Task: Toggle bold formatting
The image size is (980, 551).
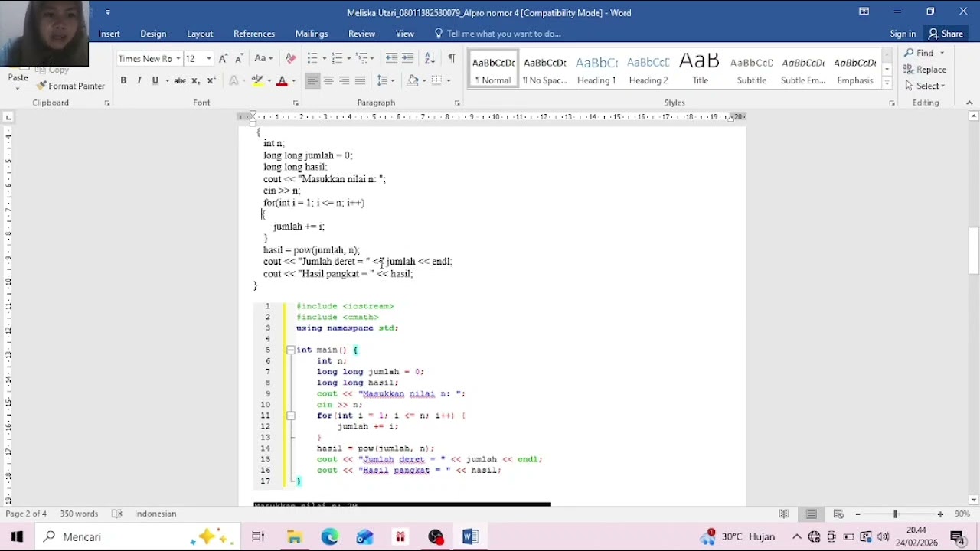Action: (123, 80)
